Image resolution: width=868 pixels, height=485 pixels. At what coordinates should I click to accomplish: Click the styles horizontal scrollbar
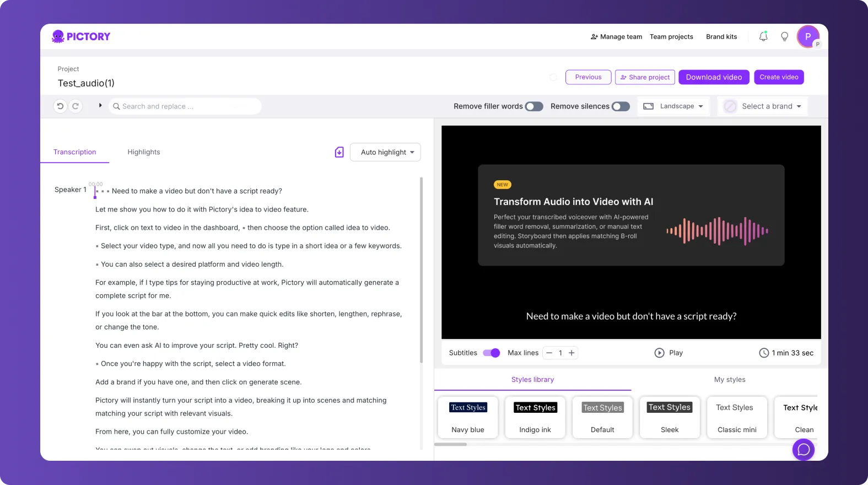click(x=451, y=444)
